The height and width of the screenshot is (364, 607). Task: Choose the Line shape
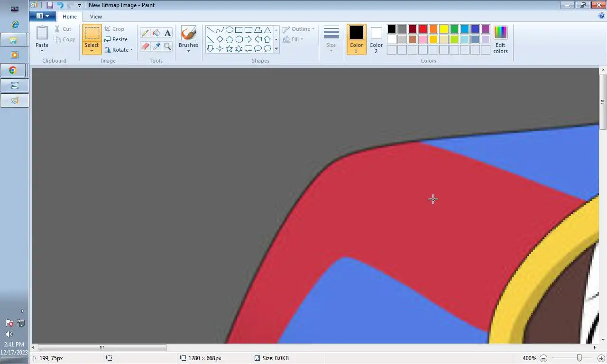click(x=210, y=30)
